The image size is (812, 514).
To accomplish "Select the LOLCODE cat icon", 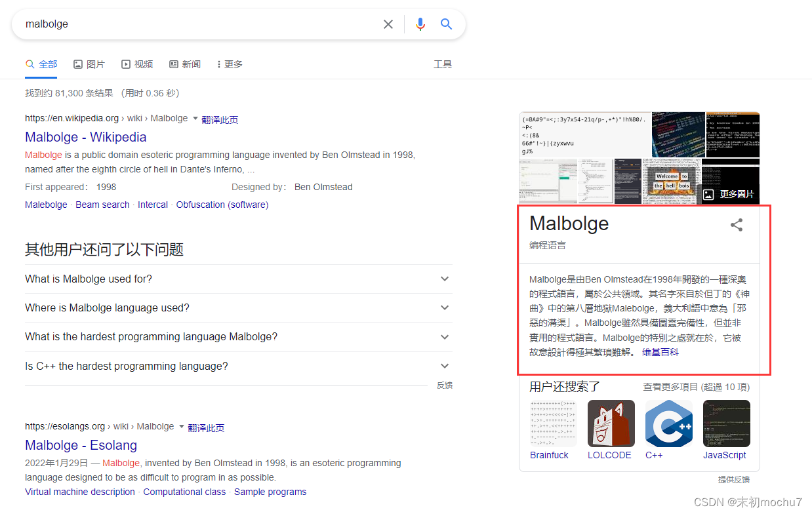I will click(611, 423).
